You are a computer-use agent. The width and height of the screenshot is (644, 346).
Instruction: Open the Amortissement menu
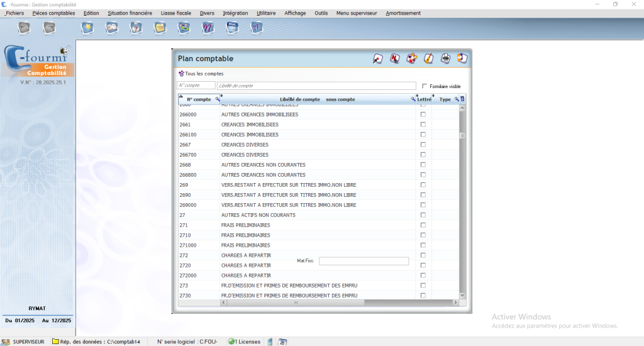coord(403,13)
